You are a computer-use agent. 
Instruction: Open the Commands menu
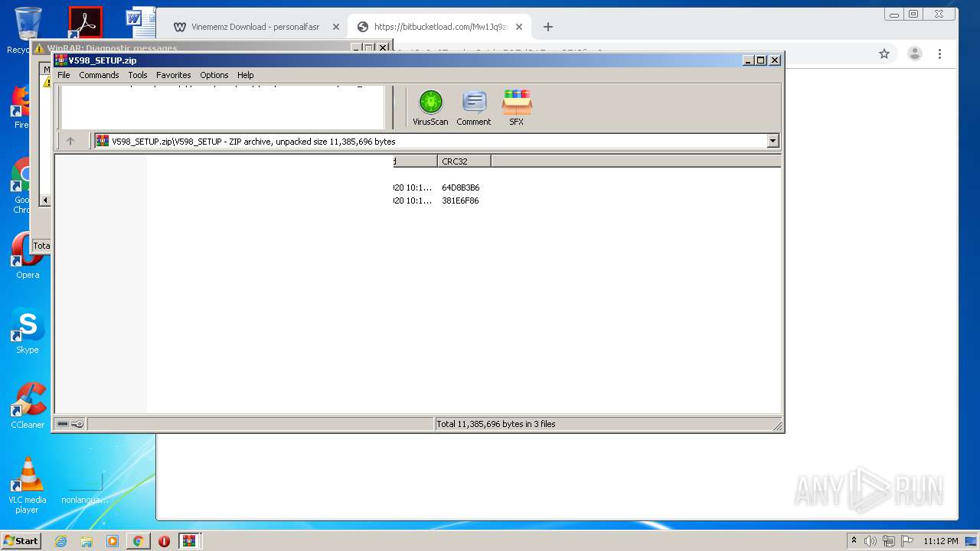click(x=99, y=75)
